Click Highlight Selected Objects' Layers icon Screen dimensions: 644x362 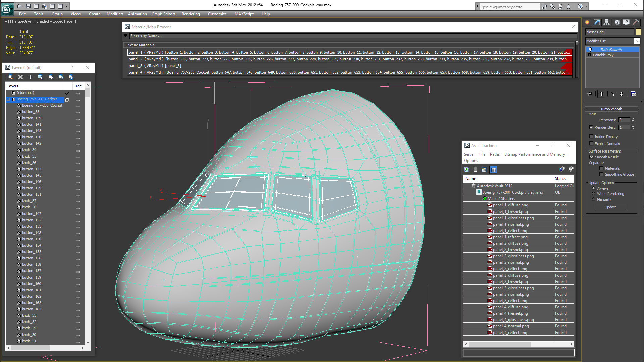[51, 77]
